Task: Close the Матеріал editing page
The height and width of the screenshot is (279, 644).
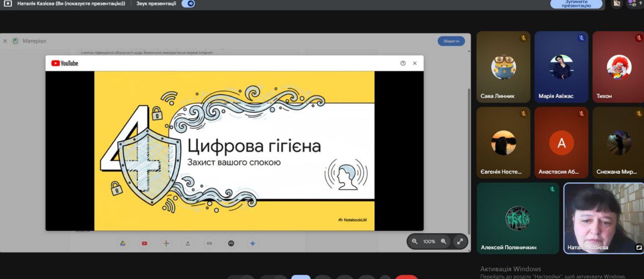Action: (5, 41)
